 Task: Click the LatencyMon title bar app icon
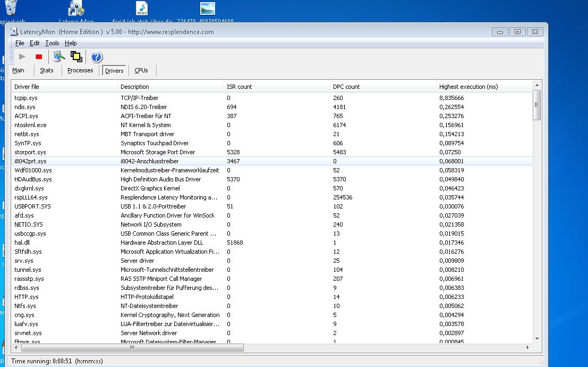(14, 32)
